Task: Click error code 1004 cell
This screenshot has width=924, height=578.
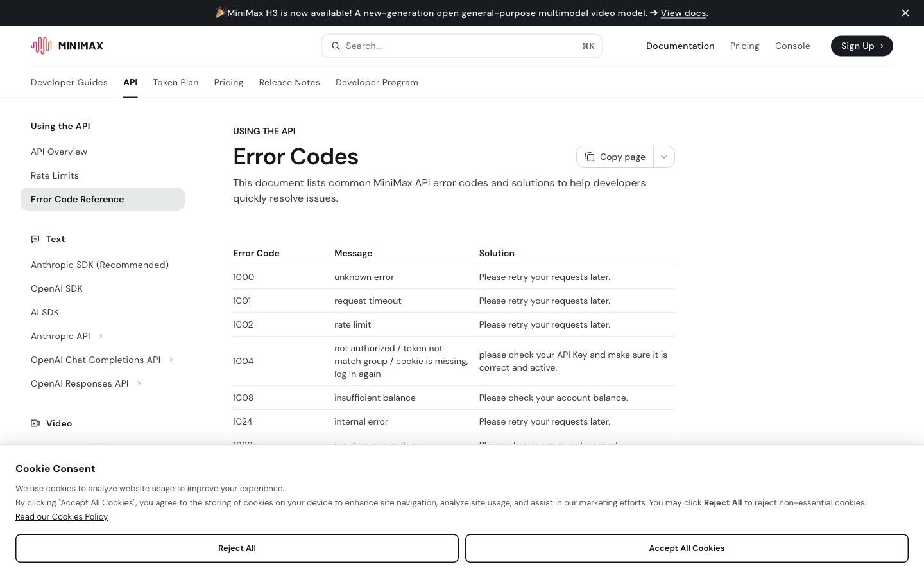Action: tap(243, 361)
